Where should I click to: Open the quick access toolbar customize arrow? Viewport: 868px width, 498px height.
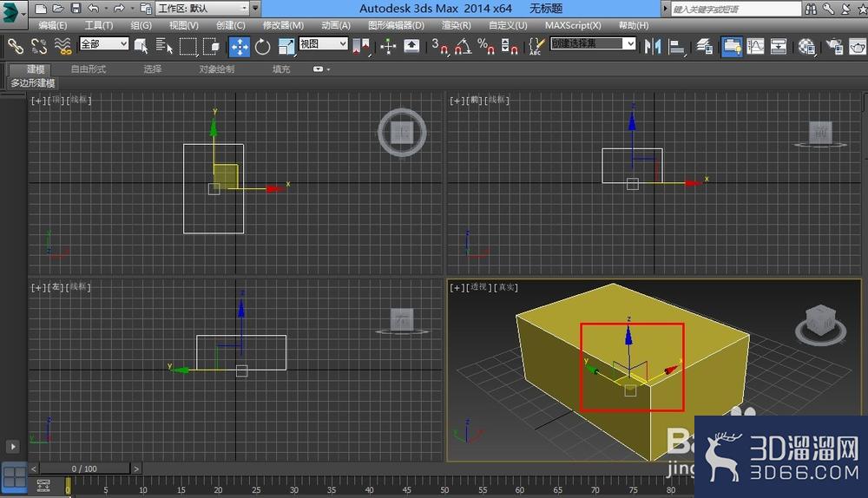(255, 9)
